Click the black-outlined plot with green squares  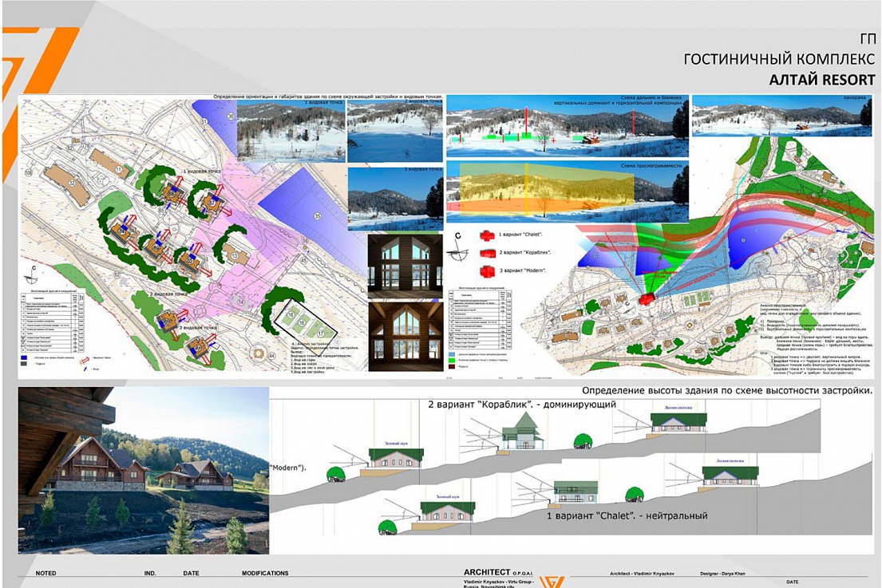(307, 326)
